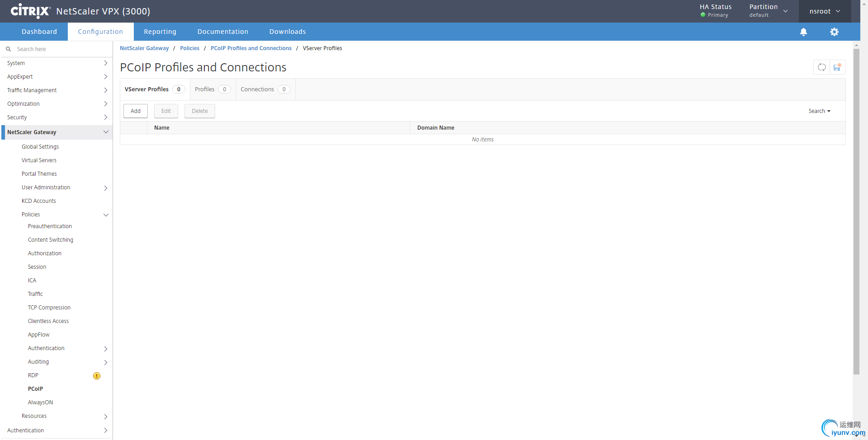The height and width of the screenshot is (440, 868).
Task: Select the PCoIP policy item
Action: click(35, 389)
